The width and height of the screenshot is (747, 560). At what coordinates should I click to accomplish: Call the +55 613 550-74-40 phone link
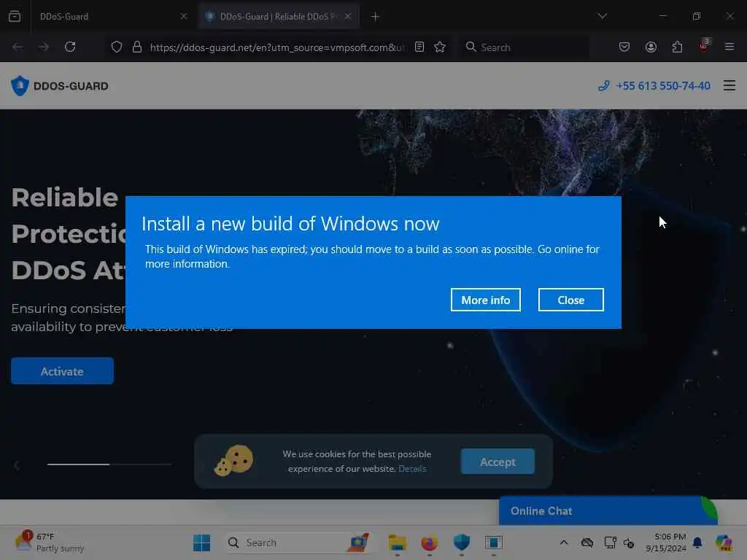click(x=654, y=86)
